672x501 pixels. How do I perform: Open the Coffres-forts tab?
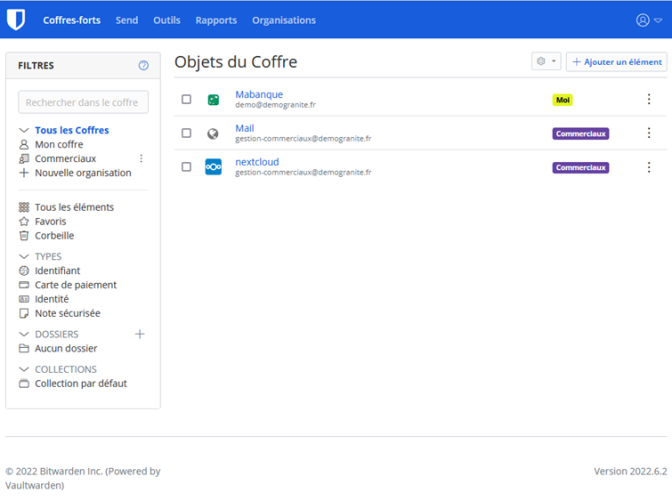[x=72, y=20]
